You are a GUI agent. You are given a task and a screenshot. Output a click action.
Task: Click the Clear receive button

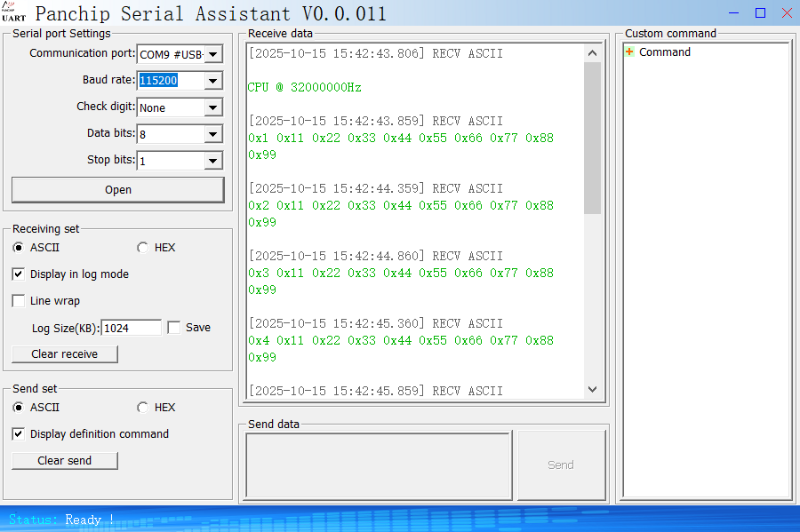pyautogui.click(x=64, y=354)
